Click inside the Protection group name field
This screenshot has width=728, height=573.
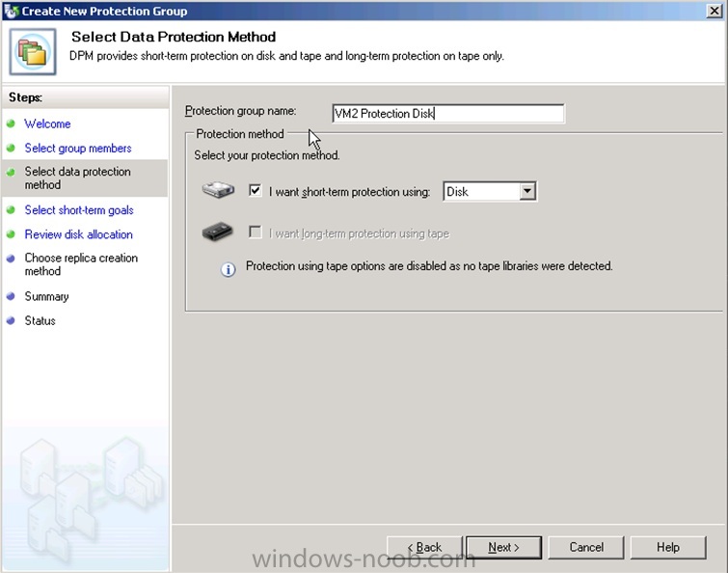(x=448, y=113)
